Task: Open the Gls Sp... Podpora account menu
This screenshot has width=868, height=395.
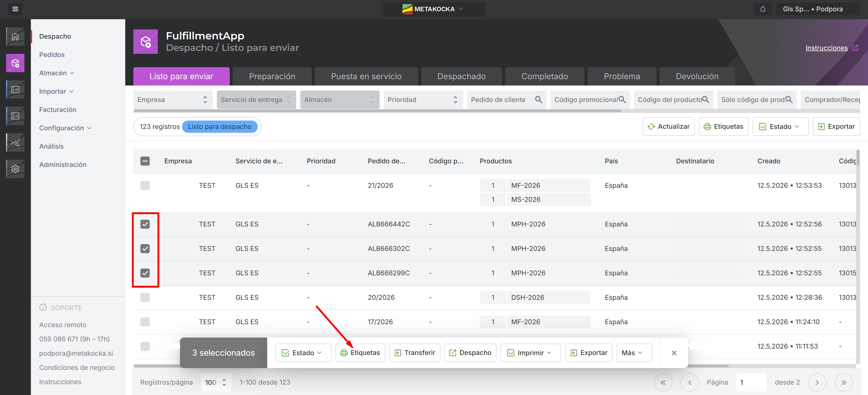Action: [x=817, y=9]
